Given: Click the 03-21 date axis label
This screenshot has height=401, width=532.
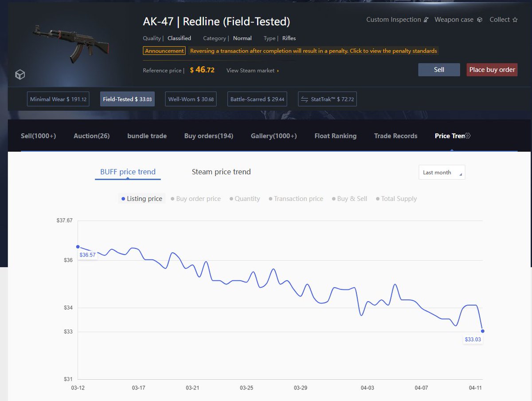Looking at the screenshot, I should 192,388.
